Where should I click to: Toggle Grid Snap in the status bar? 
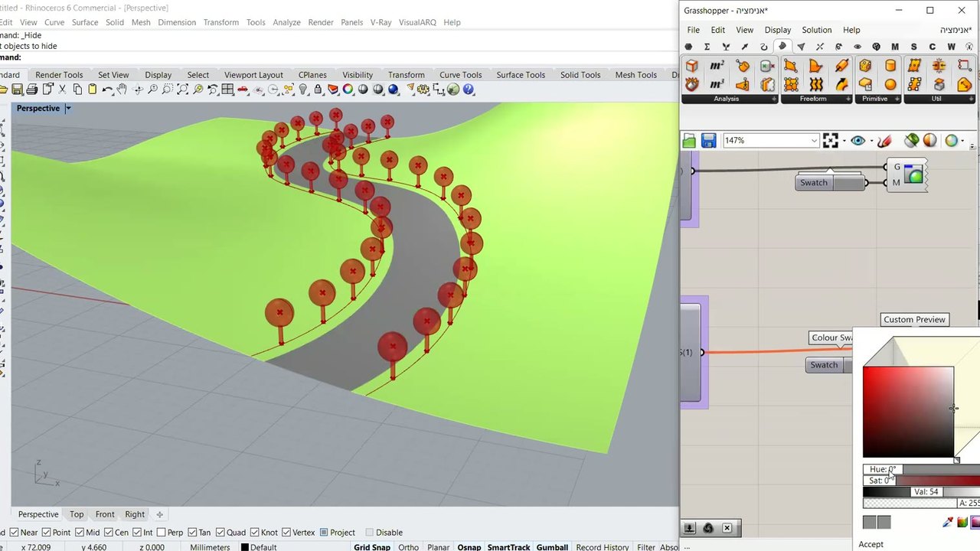tap(372, 547)
